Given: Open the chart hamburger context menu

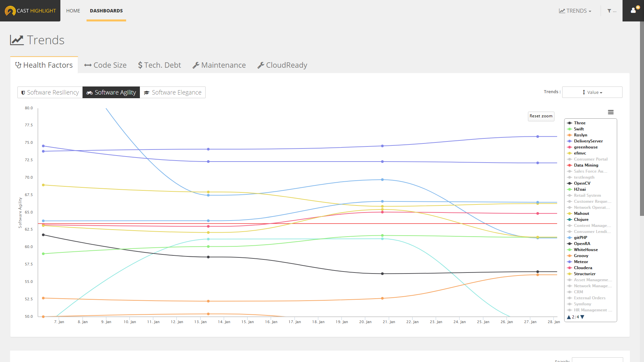Looking at the screenshot, I should tap(611, 112).
